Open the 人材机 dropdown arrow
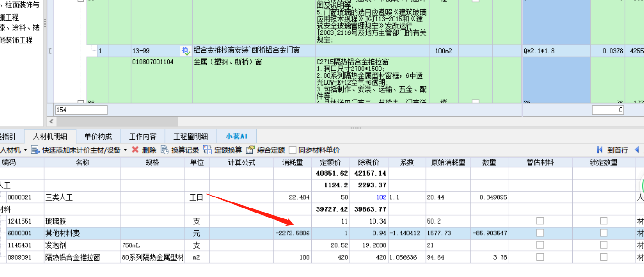644x277 pixels. [25, 150]
